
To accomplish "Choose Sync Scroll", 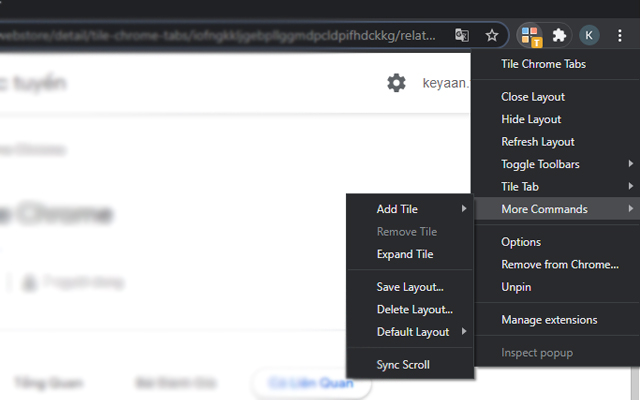I will pyautogui.click(x=410, y=365).
